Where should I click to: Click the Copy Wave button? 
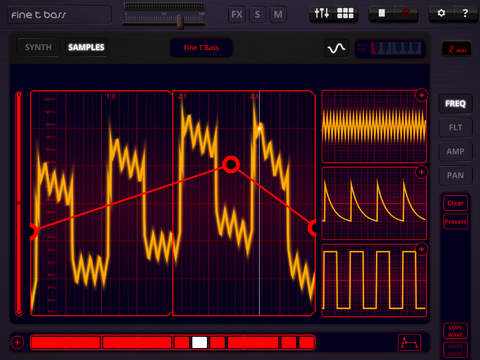455,331
